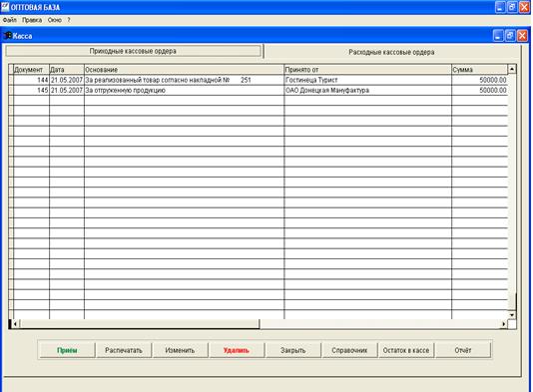Click vertical scrollbar up arrow
The height and width of the screenshot is (392, 533).
[x=512, y=69]
